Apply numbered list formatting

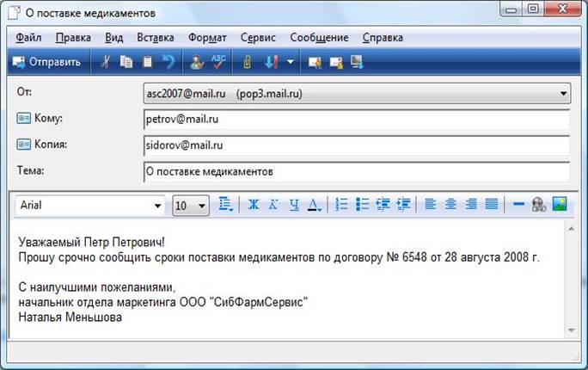341,205
